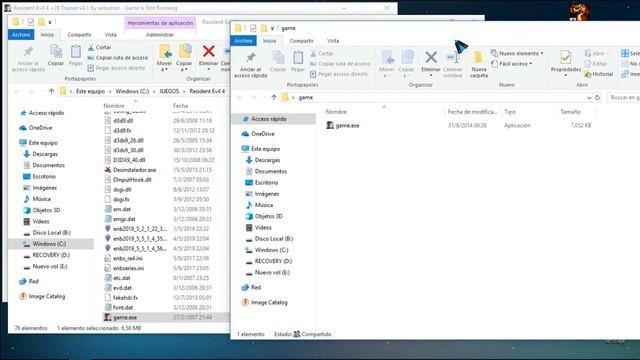Open Nuevo elemento dropdown in game window
640x360 pixels.
point(517,53)
